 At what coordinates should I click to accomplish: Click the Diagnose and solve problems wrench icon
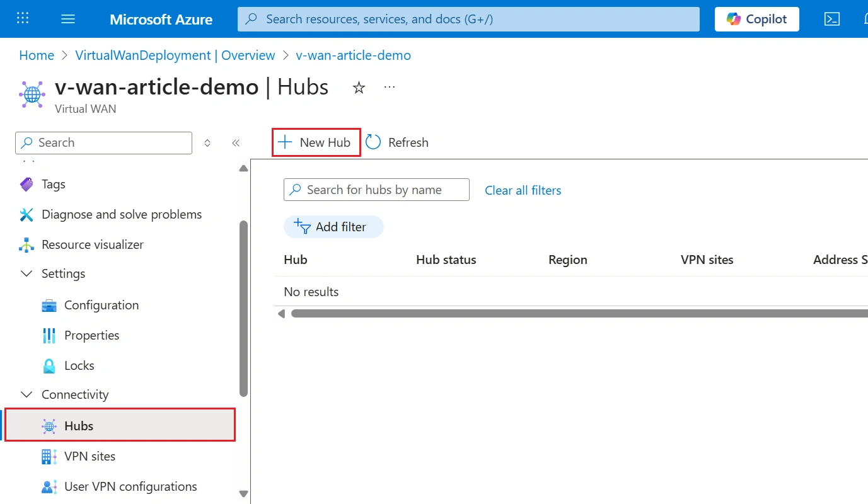pyautogui.click(x=26, y=214)
